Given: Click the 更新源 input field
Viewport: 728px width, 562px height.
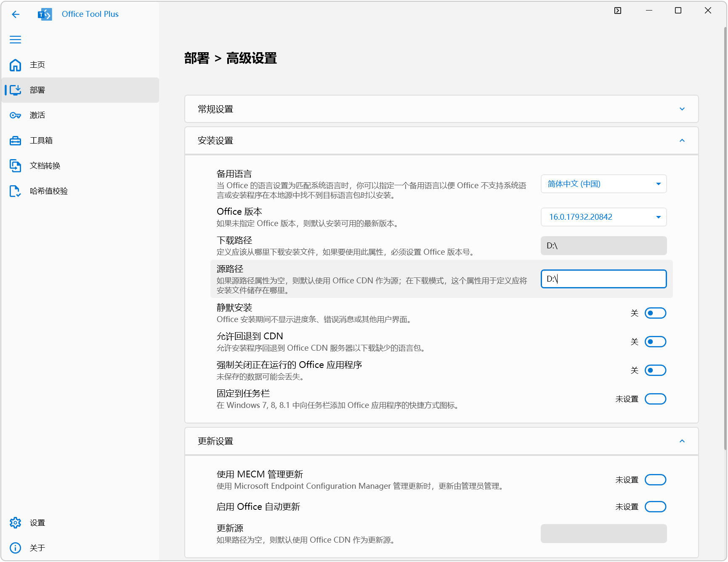Looking at the screenshot, I should (x=604, y=534).
